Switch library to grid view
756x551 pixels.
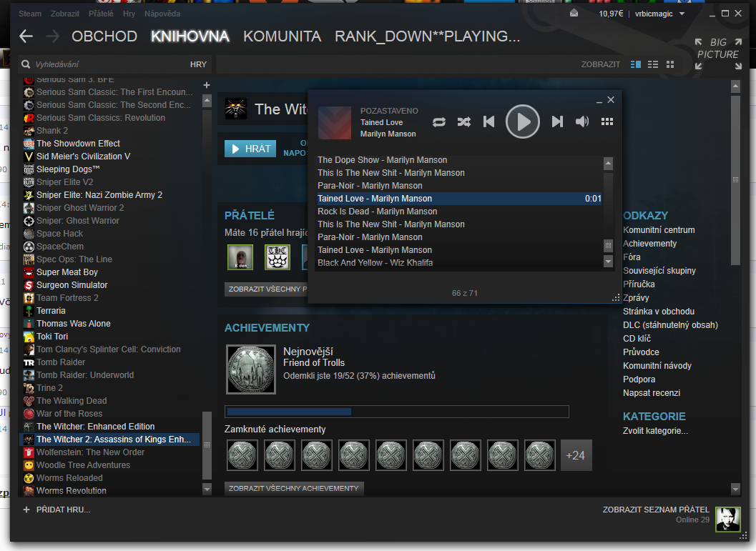point(670,64)
